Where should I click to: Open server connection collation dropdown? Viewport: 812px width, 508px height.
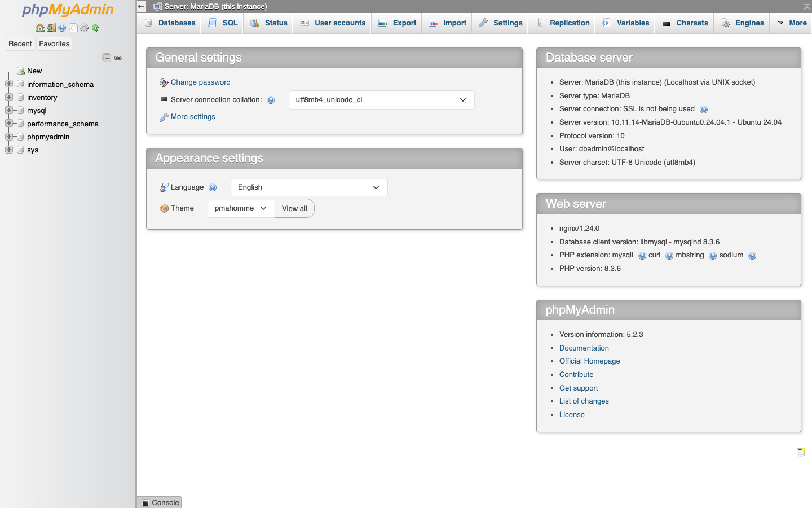coord(381,100)
